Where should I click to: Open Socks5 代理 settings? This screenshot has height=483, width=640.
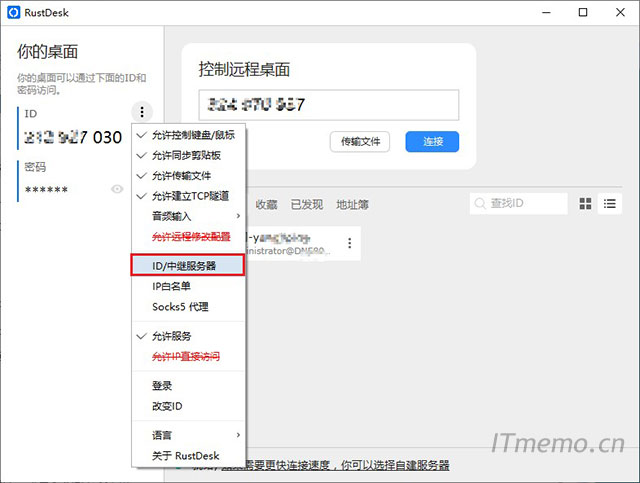(189, 307)
